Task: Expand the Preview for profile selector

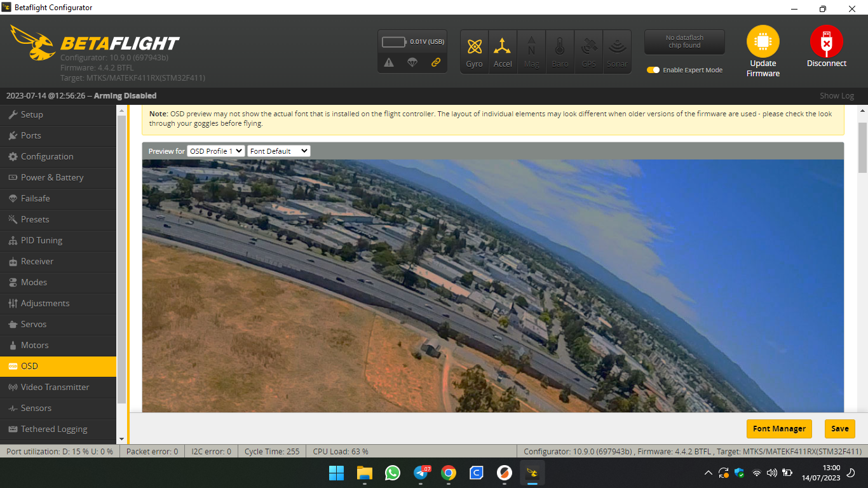Action: coord(215,151)
